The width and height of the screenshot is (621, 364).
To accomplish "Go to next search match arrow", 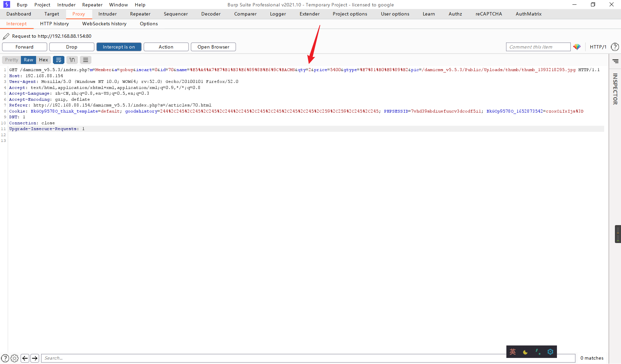I will [x=35, y=358].
